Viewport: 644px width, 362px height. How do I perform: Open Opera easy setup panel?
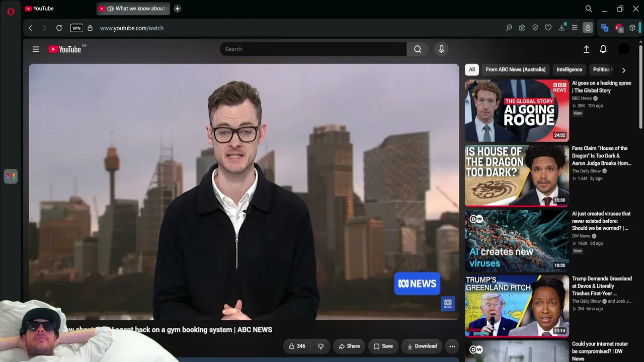pos(575,28)
